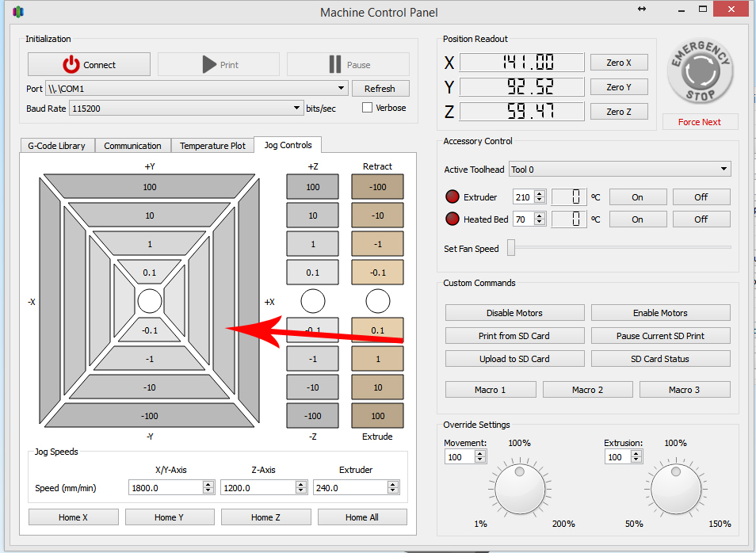Screen dimensions: 756x553
Task: Switch to the Temperature Plot tab
Action: (x=212, y=146)
